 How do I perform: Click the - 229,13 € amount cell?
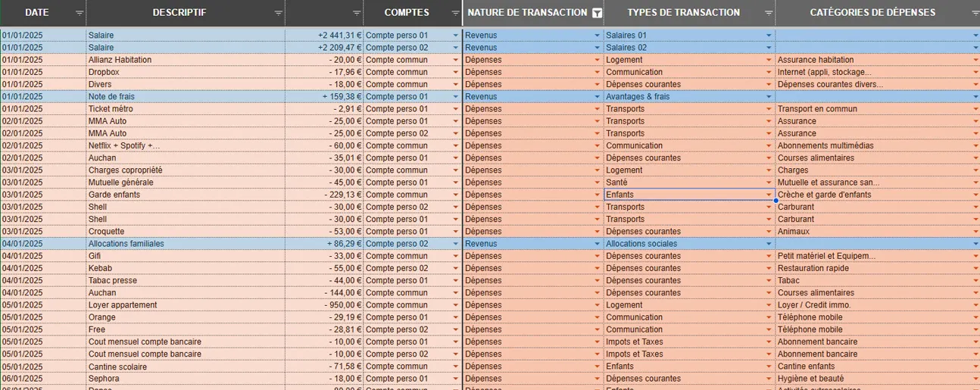pos(324,195)
